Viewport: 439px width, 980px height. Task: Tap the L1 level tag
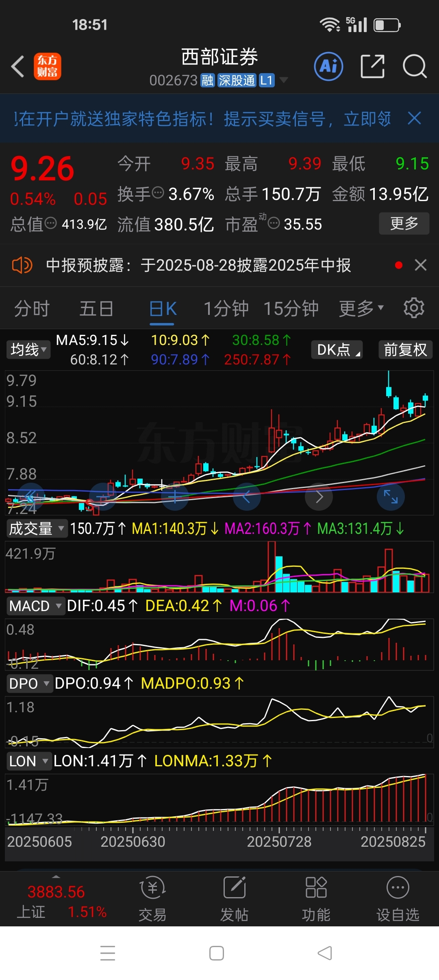267,80
